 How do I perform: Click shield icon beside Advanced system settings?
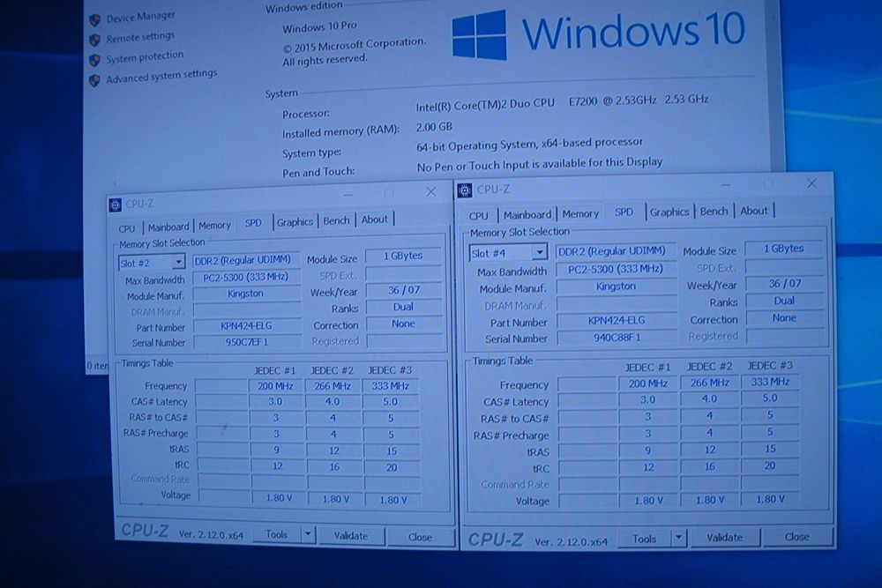94,80
